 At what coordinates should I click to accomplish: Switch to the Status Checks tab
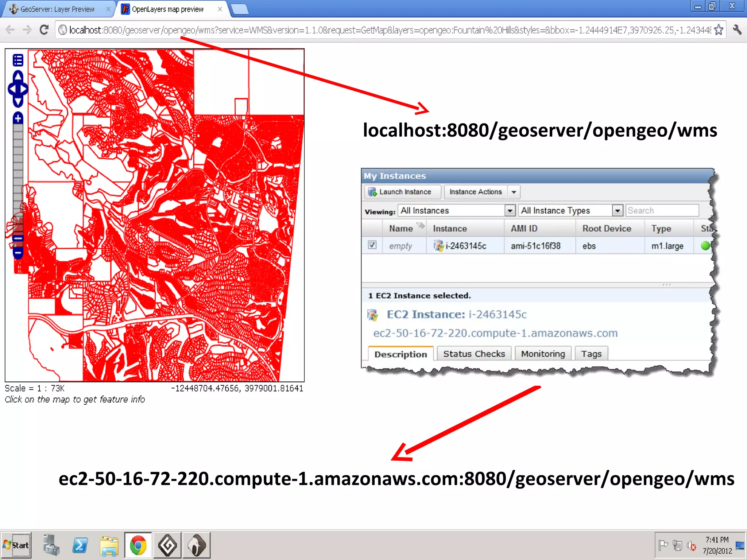click(x=474, y=354)
